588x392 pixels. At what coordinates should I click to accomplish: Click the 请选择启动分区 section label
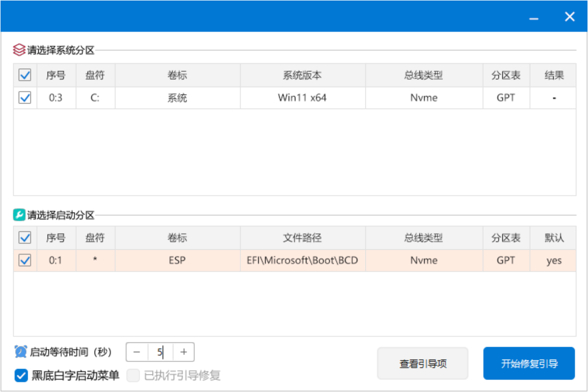(61, 215)
